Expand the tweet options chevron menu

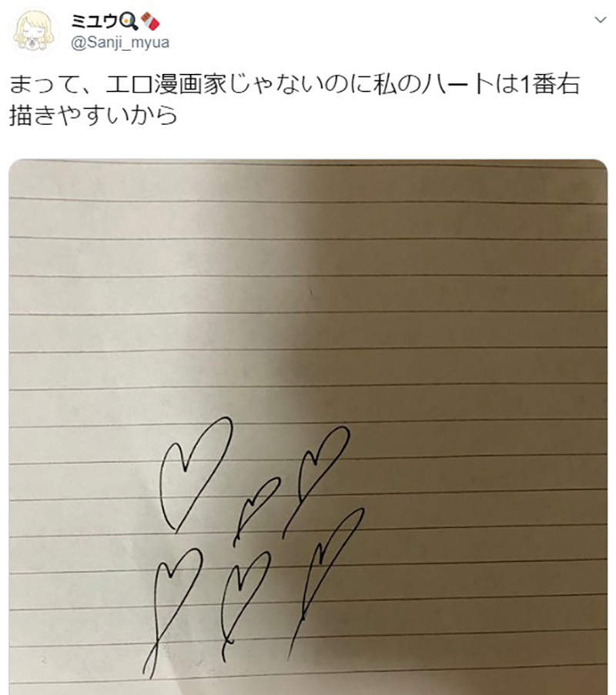600,19
